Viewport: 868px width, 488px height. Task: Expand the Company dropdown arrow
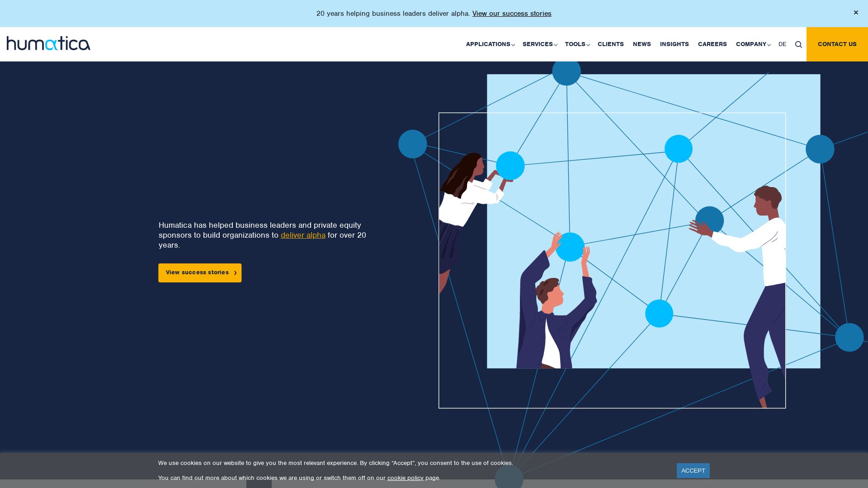tap(769, 45)
